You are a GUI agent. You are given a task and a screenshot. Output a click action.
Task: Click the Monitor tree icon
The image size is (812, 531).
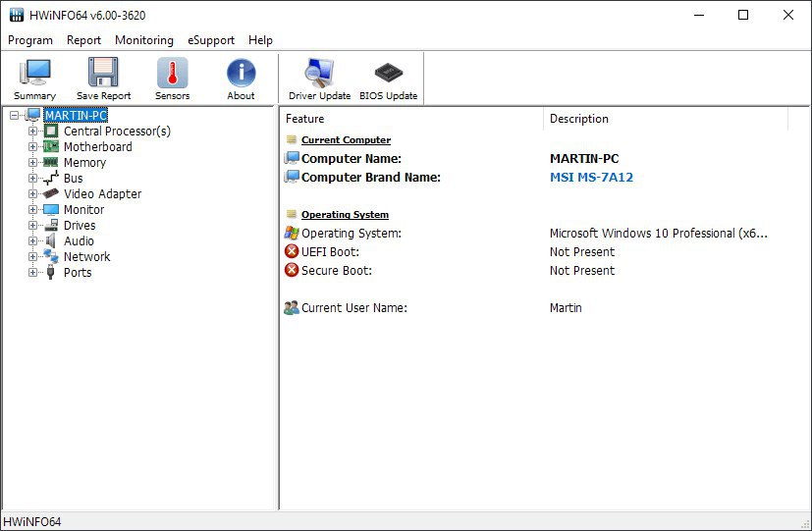51,210
